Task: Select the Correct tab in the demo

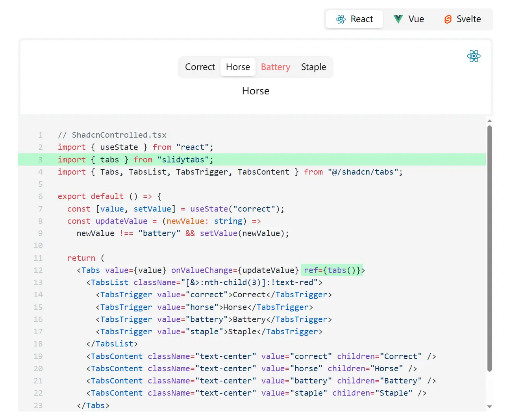Action: (200, 67)
